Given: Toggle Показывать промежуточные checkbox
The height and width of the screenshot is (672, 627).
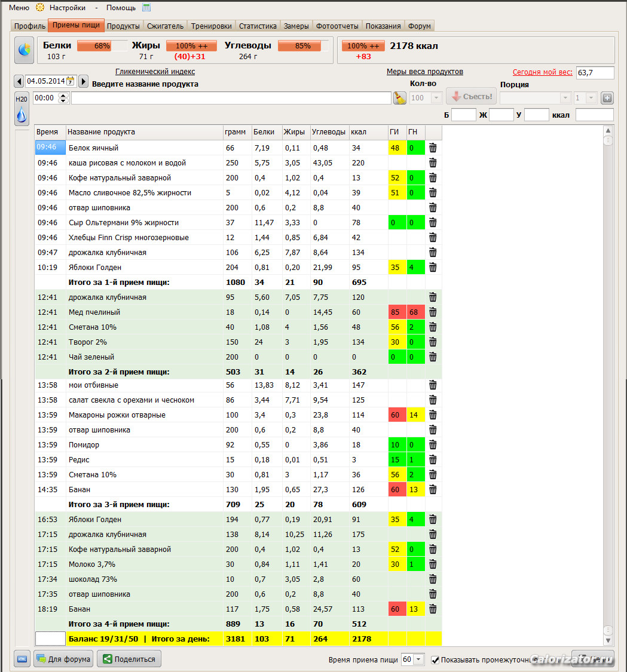Looking at the screenshot, I should [x=435, y=660].
